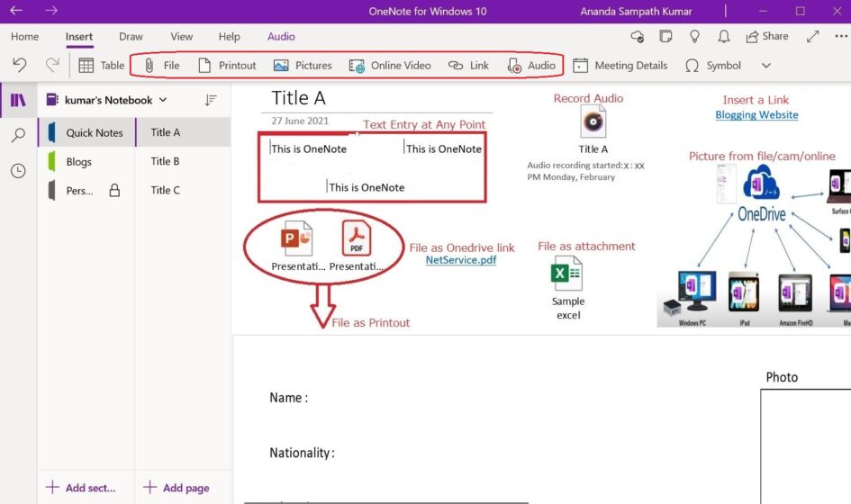Open the sync status cloud icon
Viewport: 851px width, 504px height.
(x=638, y=36)
